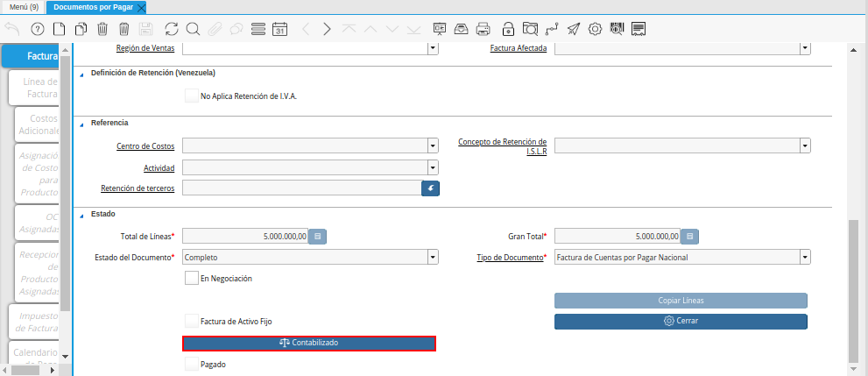Open Zoom Across folder-magnifier icon

pos(530,29)
